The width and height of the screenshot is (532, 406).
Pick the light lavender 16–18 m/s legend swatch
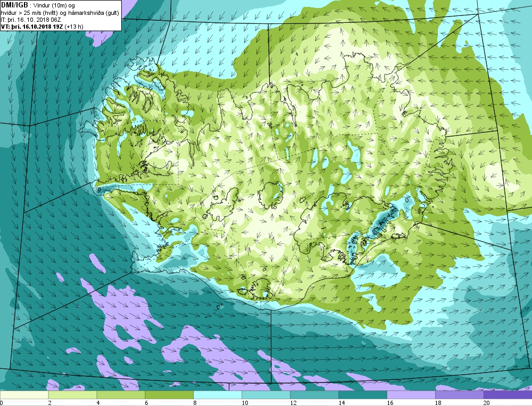click(411, 395)
